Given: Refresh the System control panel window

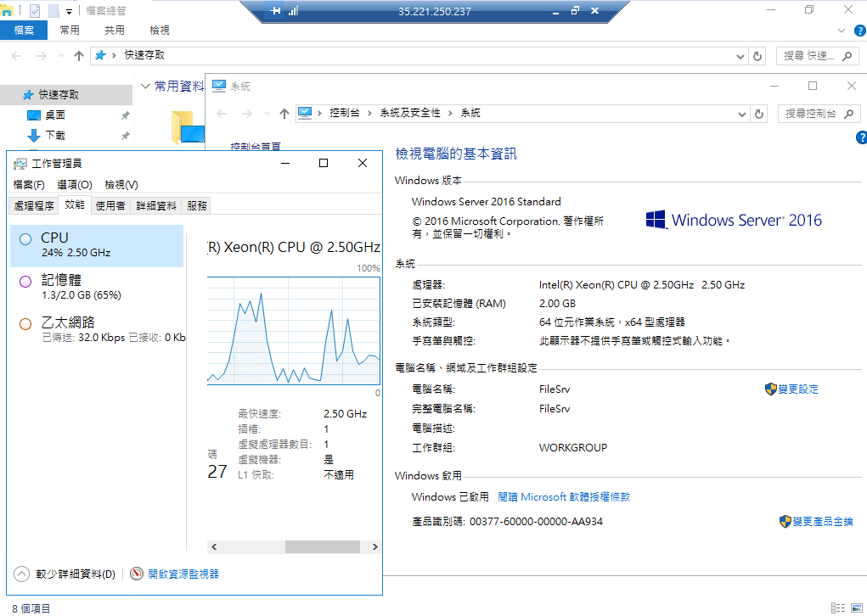Looking at the screenshot, I should [x=759, y=114].
